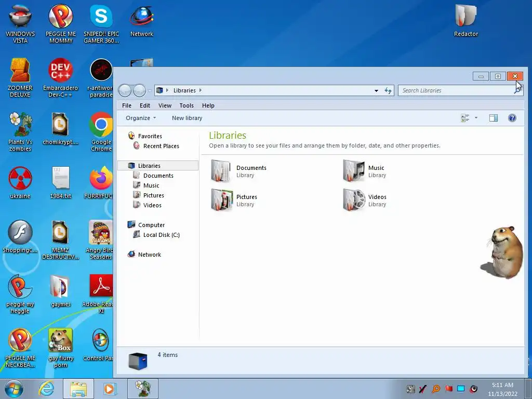Screen dimensions: 532x399
Task: Select Videos in the navigation pane
Action: click(147, 205)
